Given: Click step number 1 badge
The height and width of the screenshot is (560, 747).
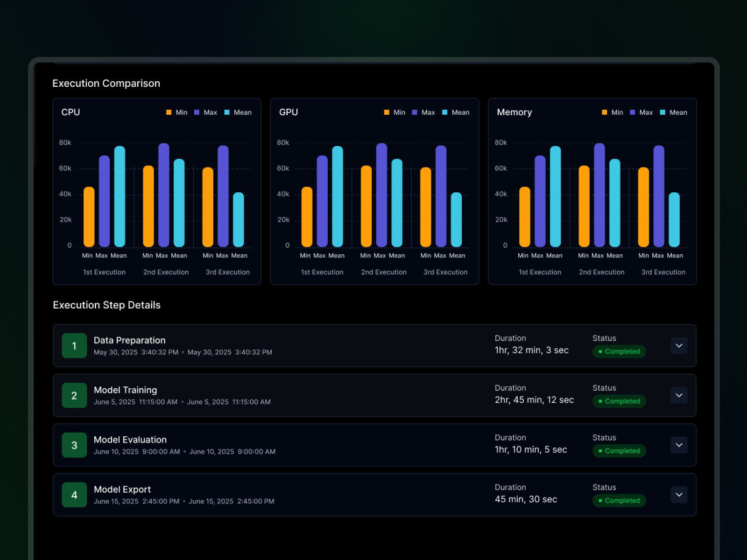Looking at the screenshot, I should coord(74,346).
